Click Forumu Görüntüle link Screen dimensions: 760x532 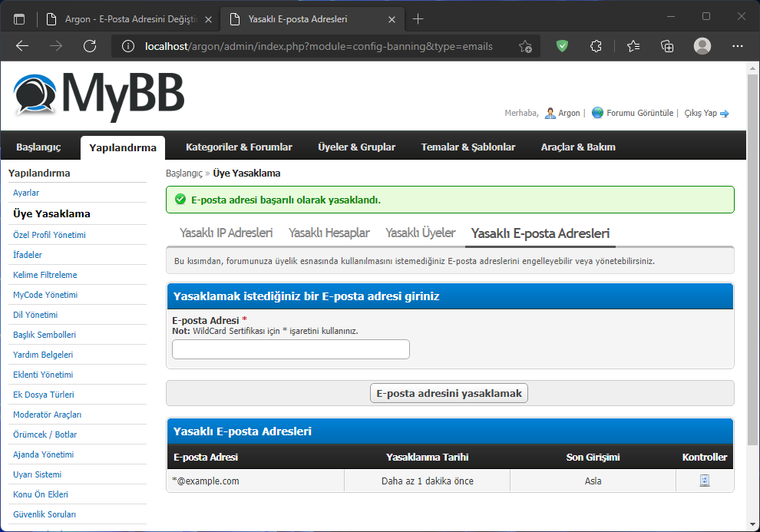pyautogui.click(x=639, y=113)
